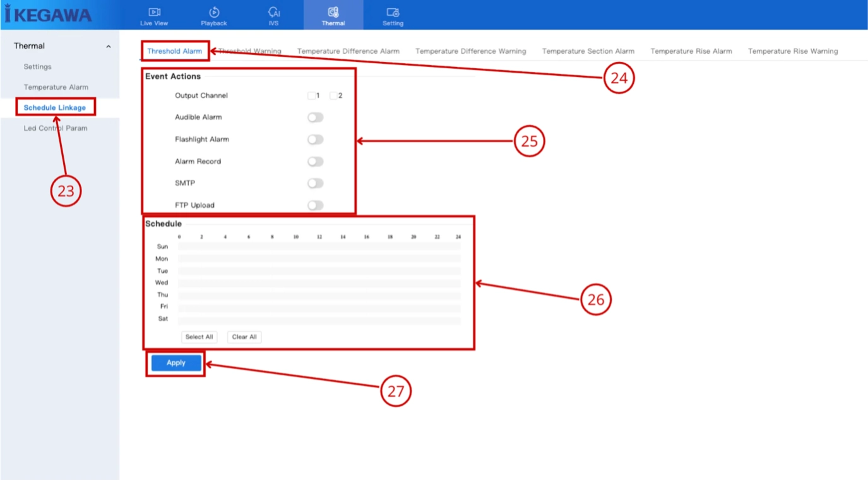The image size is (868, 482).
Task: Turn on the Alarm Record switch
Action: (315, 162)
